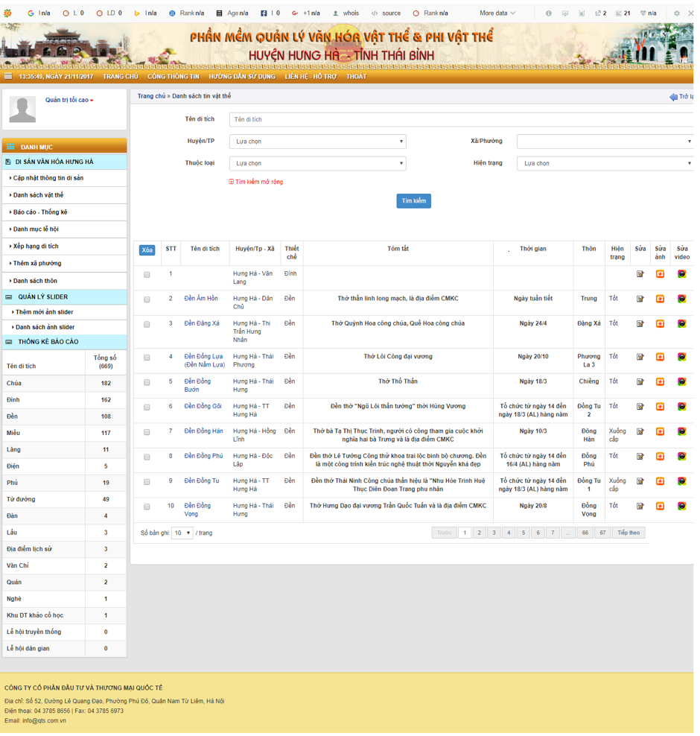700x736 pixels.
Task: Click Tìm kiếm mở rộng link
Action: (x=256, y=182)
